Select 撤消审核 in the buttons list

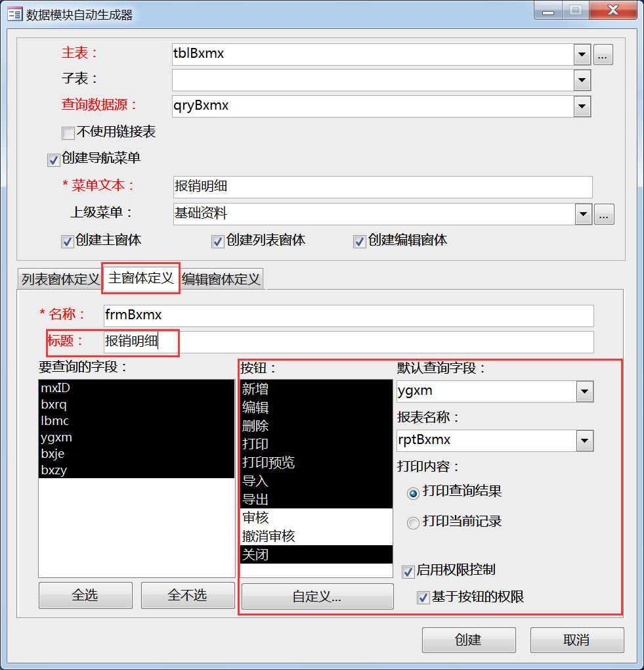tap(316, 536)
